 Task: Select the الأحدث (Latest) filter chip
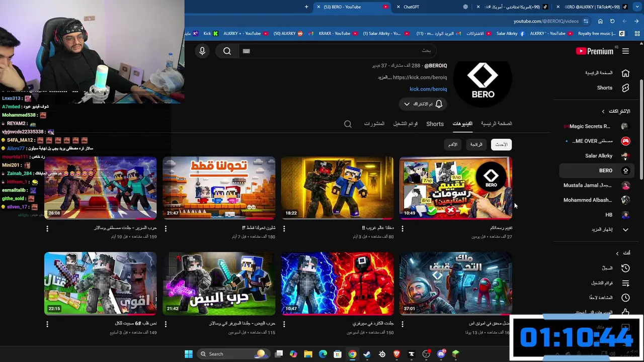pos(501,145)
